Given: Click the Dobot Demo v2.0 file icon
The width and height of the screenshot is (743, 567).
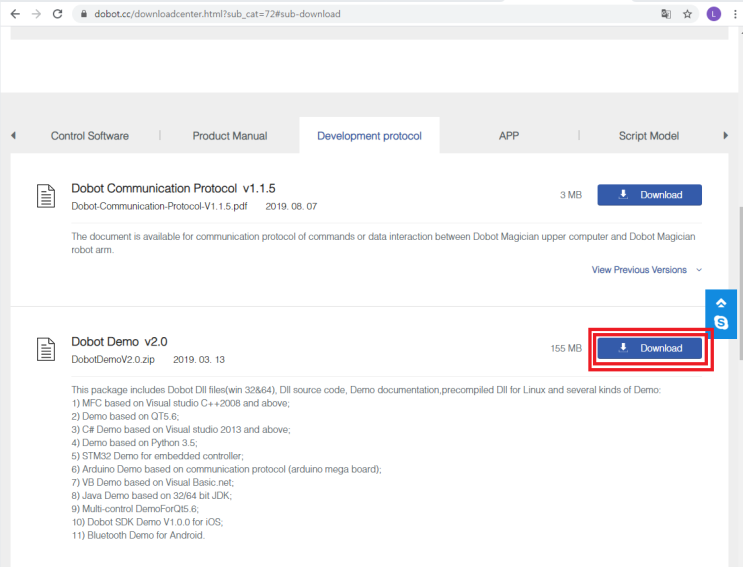Looking at the screenshot, I should click(x=46, y=349).
